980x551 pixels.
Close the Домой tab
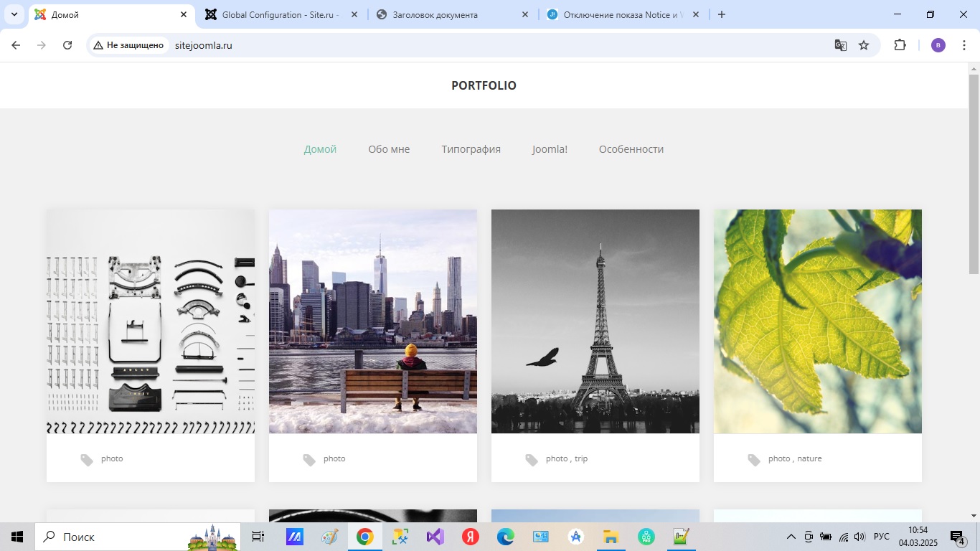pos(184,14)
